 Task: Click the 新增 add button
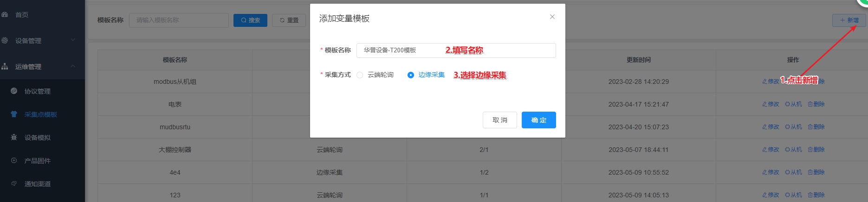[x=849, y=20]
